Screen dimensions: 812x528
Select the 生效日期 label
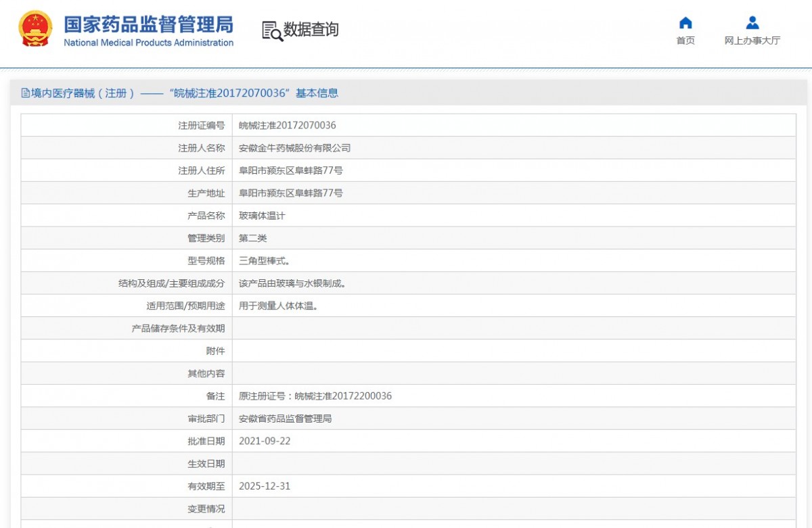[x=206, y=464]
